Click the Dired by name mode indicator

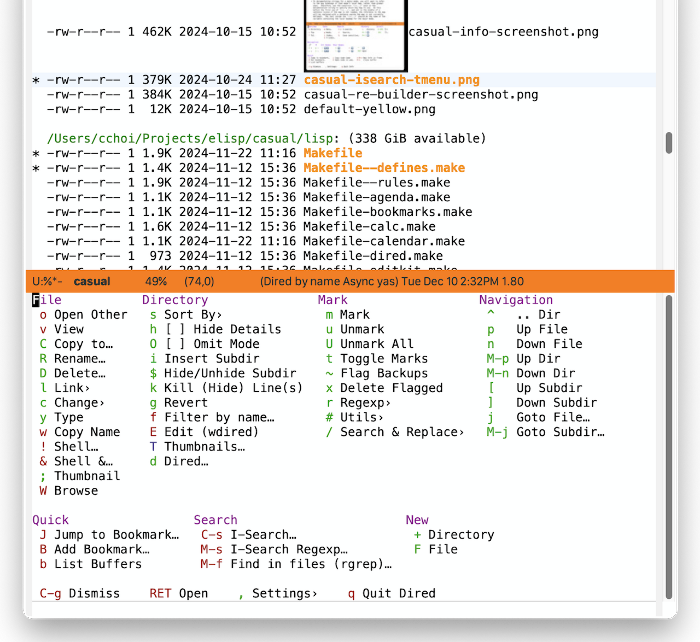329,282
